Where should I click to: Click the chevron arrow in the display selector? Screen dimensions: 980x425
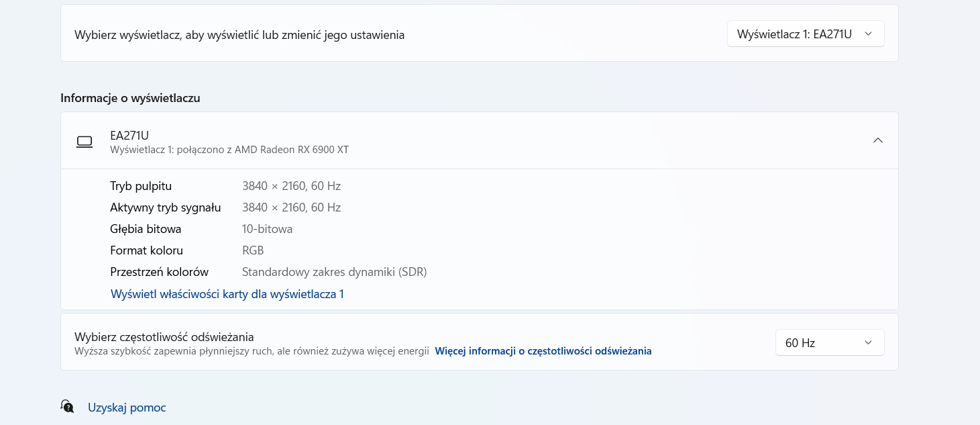[x=868, y=34]
